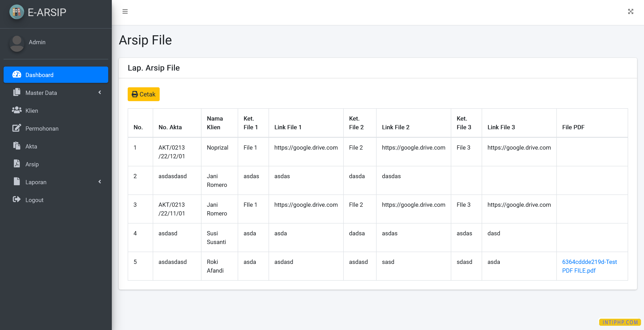The height and width of the screenshot is (330, 644).
Task: Expand Laporan submenu chevron
Action: click(100, 182)
